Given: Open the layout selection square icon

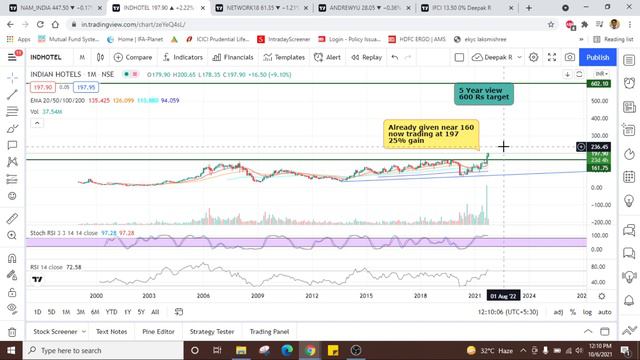Looking at the screenshot, I should pos(459,58).
